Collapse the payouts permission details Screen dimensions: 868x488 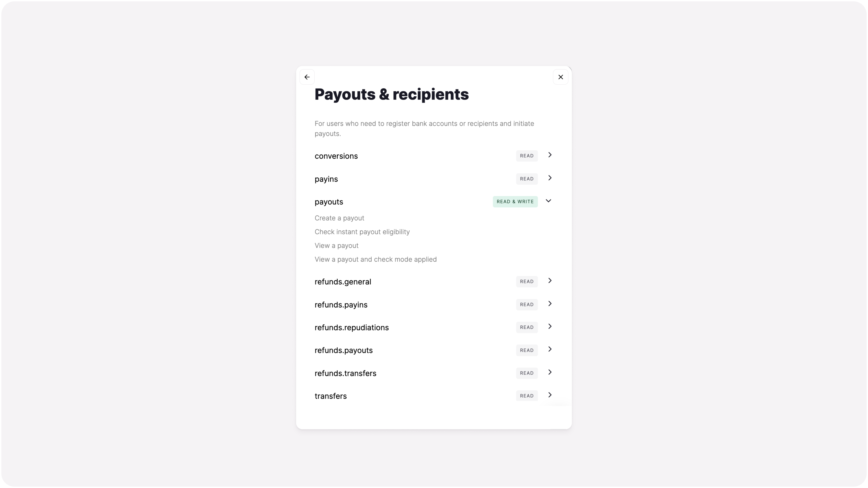(548, 201)
